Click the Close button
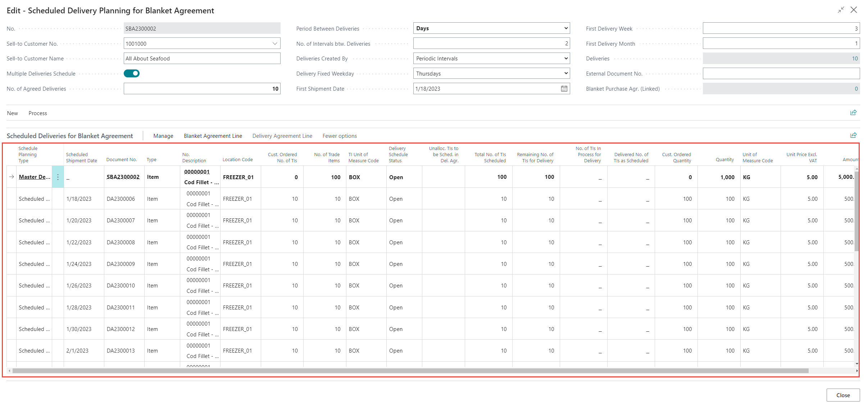This screenshot has height=408, width=868. coord(843,395)
